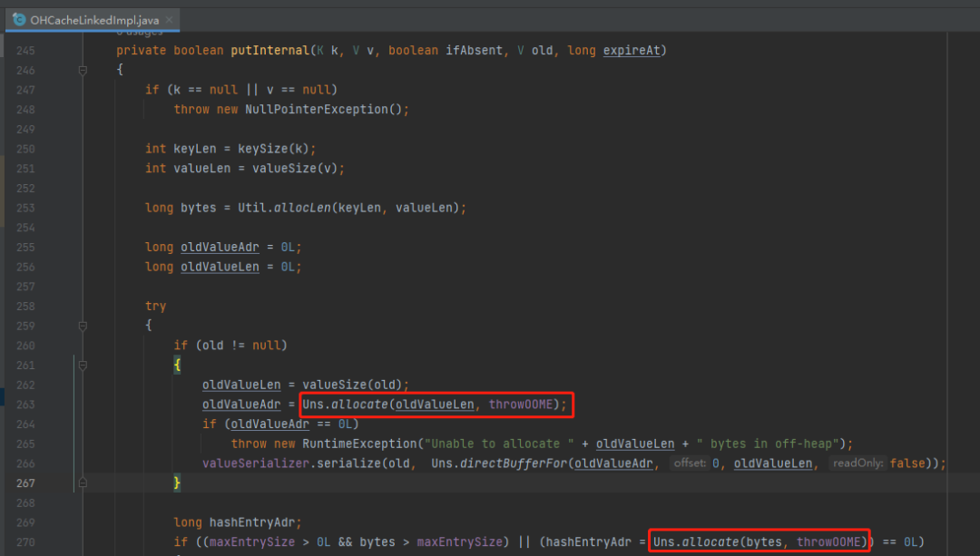Collapse the if block fold at line 261

[83, 366]
